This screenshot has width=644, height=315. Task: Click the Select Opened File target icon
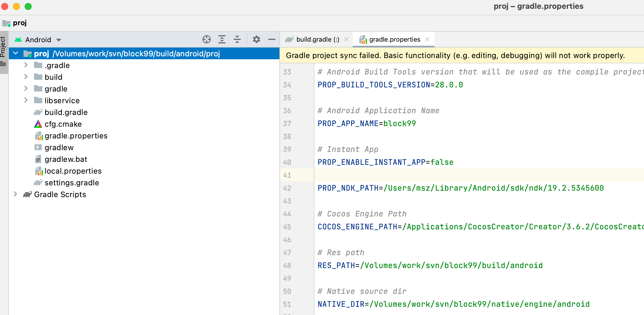[x=207, y=39]
